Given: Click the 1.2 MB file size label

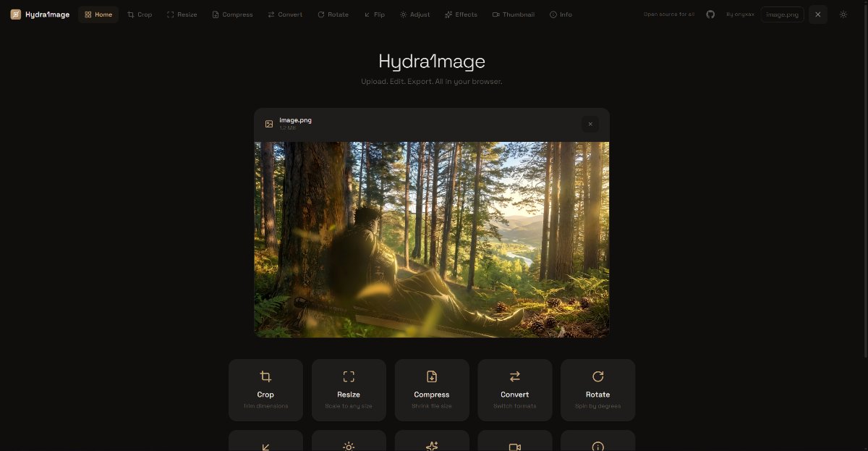Looking at the screenshot, I should [x=287, y=128].
